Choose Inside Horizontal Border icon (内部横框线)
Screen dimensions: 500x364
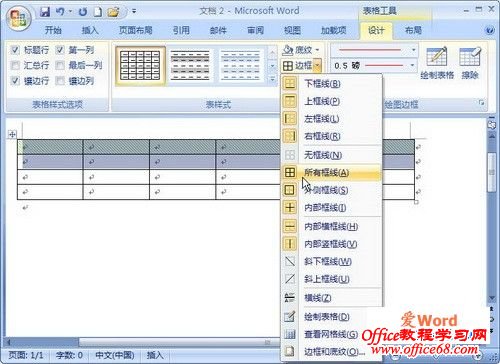[x=290, y=226]
